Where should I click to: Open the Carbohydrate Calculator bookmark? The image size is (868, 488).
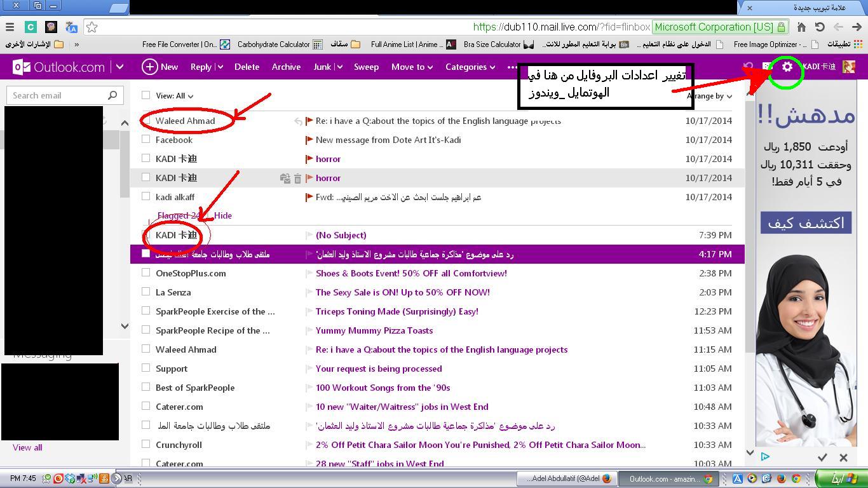[x=280, y=44]
